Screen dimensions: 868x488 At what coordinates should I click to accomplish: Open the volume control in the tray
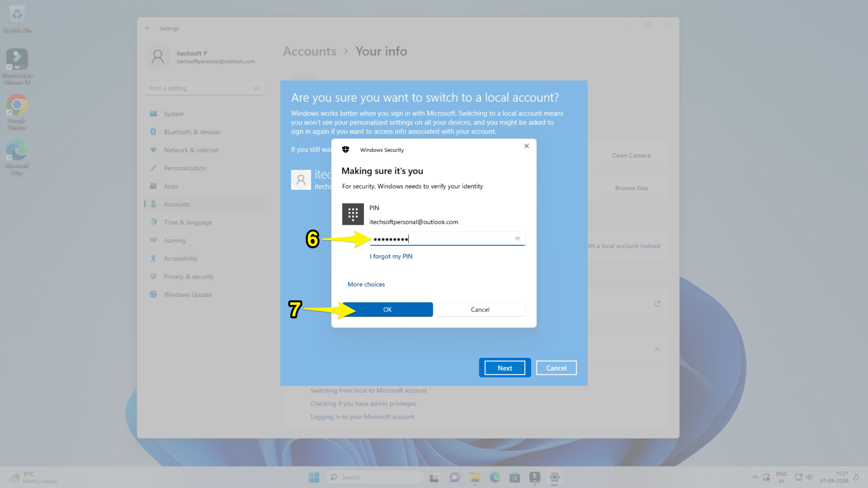[x=809, y=477]
